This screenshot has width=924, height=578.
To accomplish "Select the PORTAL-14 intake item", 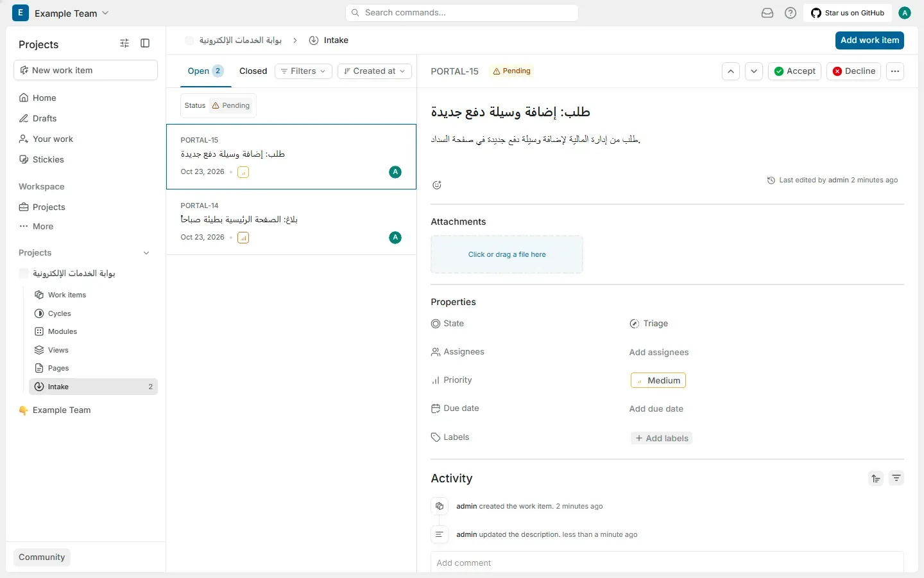I will (291, 222).
